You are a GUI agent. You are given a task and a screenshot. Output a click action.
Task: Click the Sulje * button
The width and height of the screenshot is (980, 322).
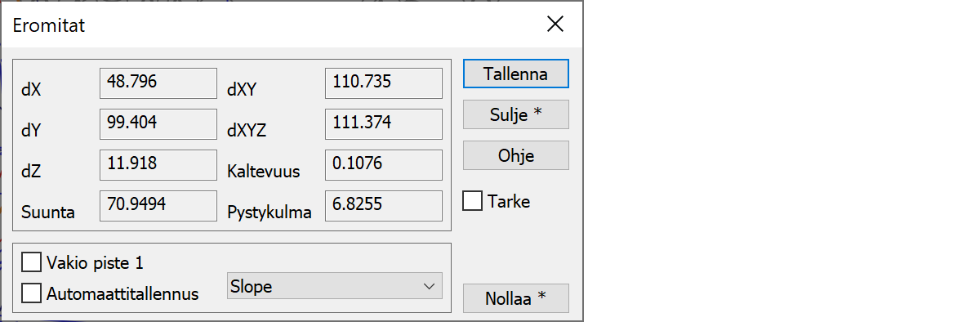pos(515,114)
